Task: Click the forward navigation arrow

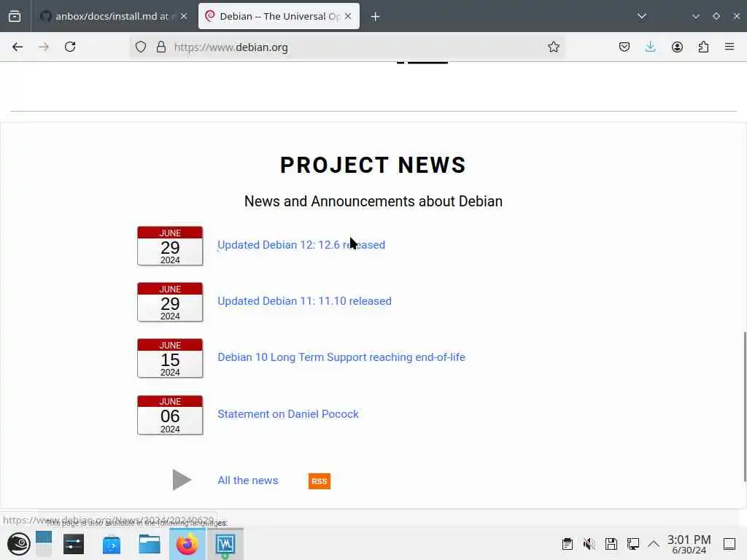Action: (44, 47)
